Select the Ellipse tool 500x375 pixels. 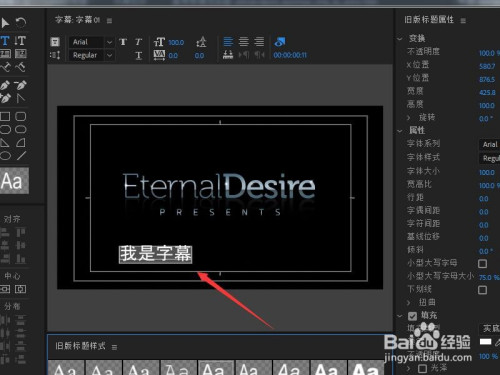pyautogui.click(x=5, y=156)
